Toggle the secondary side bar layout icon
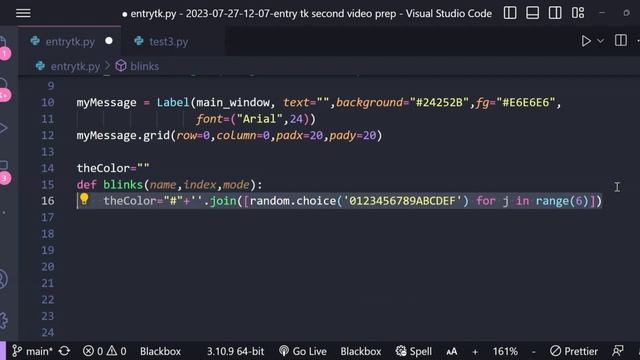640x360 pixels. tap(555, 13)
